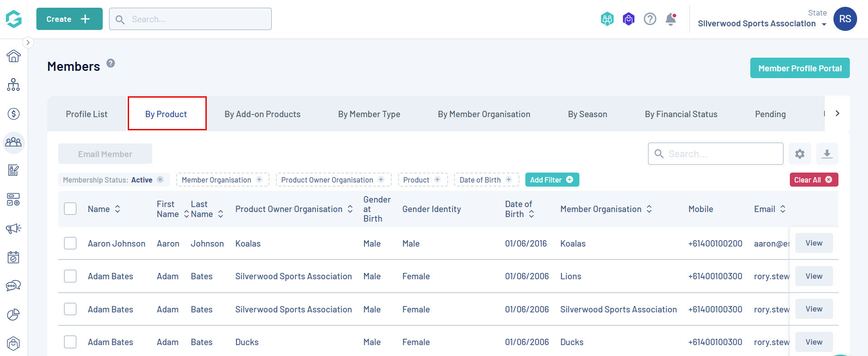The height and width of the screenshot is (356, 868).
Task: Open the Home icon in sidebar
Action: pos(14,56)
